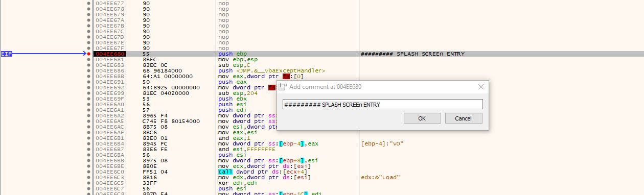Select address 004EE6BA
This screenshot has width=644, height=195.
pyautogui.click(x=110, y=155)
